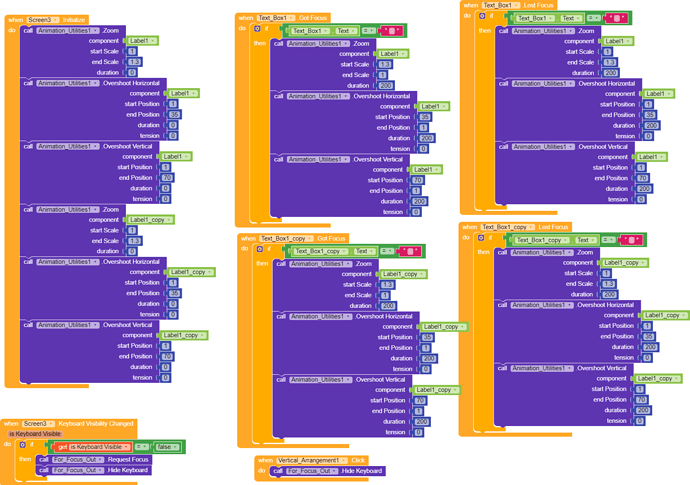Select Zoom call block in Text_Box1_copy Lost Focus
690x485 pixels.
(x=548, y=273)
